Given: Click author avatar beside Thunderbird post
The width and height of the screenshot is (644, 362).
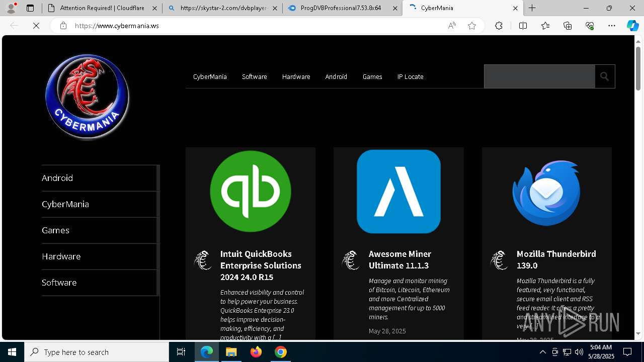Looking at the screenshot, I should [499, 260].
